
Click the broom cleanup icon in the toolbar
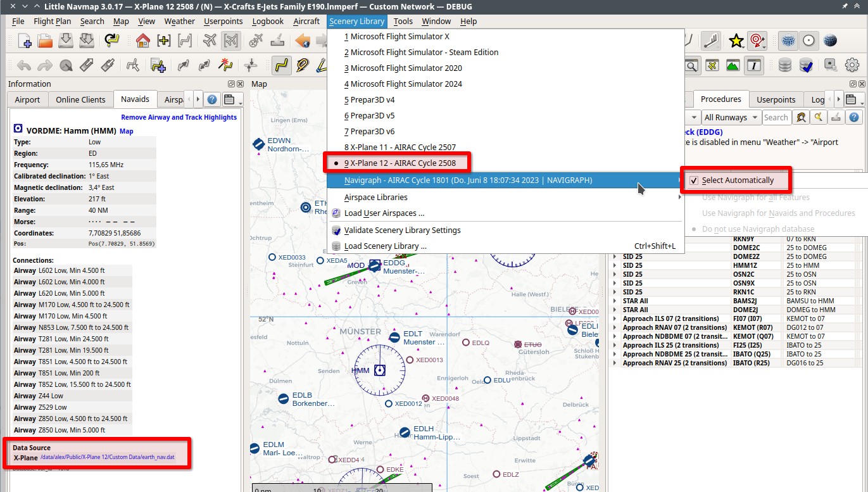point(277,41)
